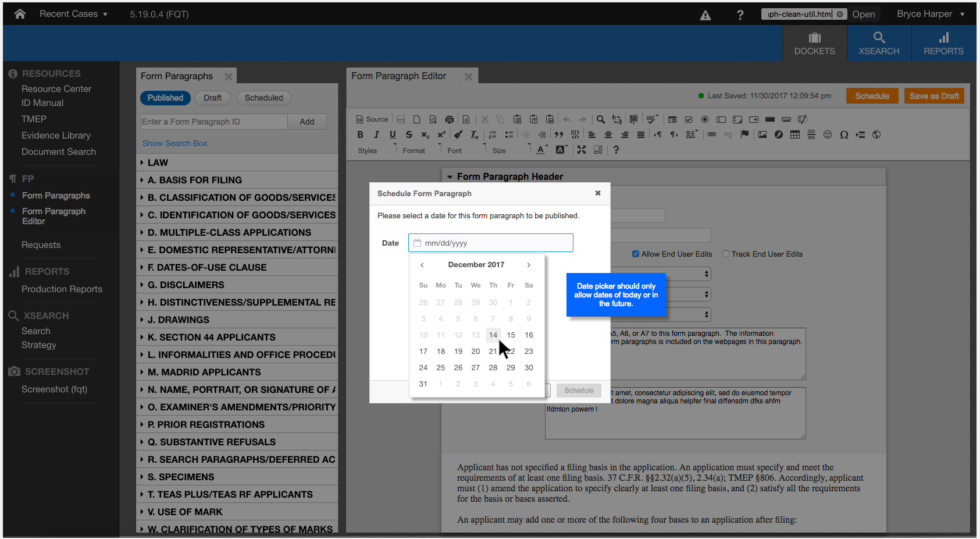
Task: Open Production Reports in sidebar
Action: click(62, 289)
